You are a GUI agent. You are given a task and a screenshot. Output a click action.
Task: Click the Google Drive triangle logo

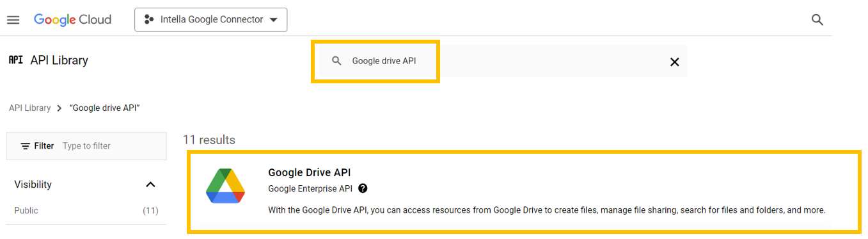(x=226, y=186)
